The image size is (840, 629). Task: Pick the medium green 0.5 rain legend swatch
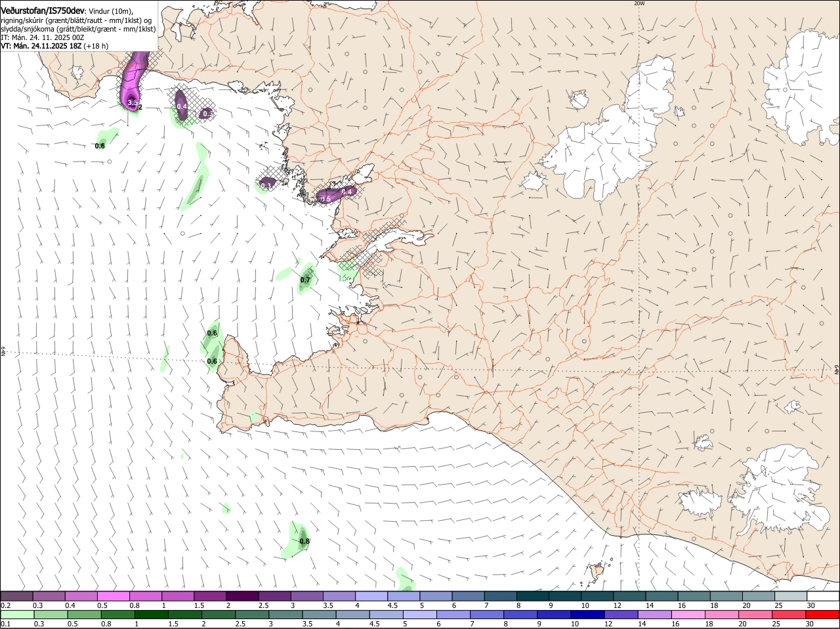[84, 615]
